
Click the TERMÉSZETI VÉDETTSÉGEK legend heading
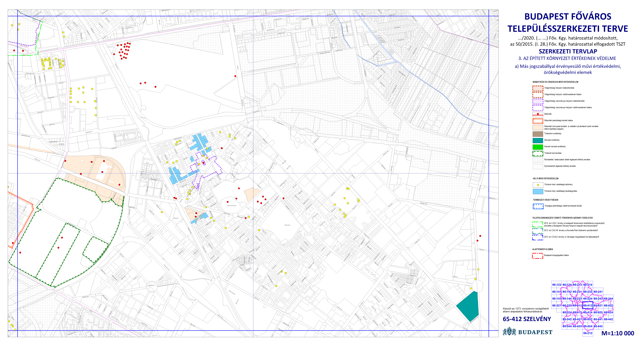[546, 200]
